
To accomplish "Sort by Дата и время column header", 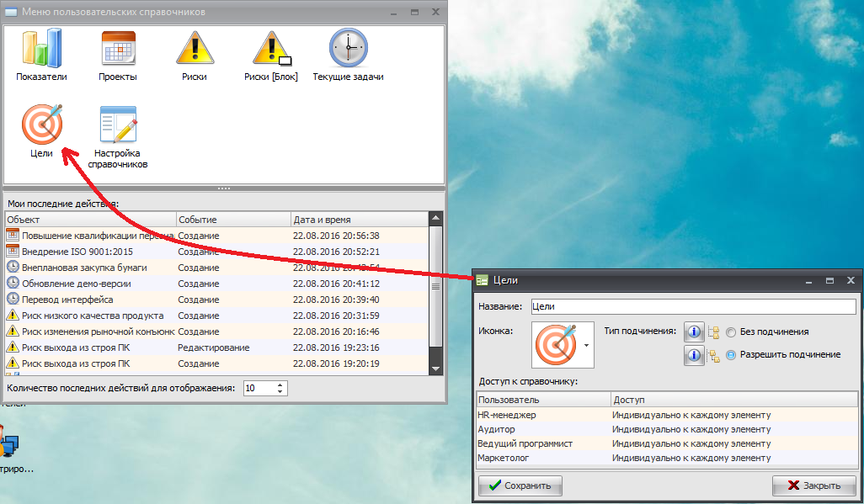I will pos(359,220).
